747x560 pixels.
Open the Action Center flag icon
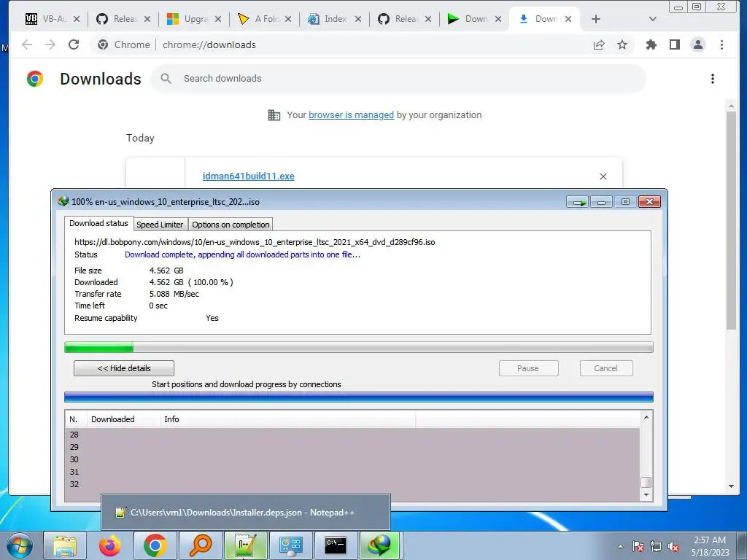pos(638,546)
